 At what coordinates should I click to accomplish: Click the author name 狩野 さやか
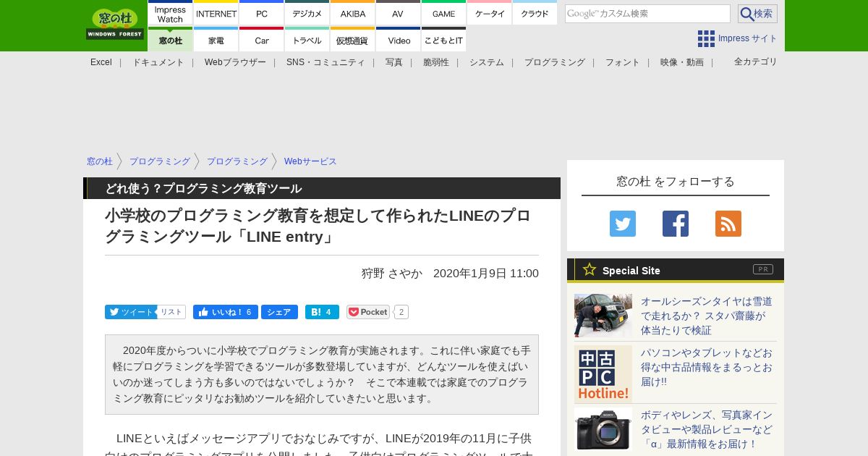pos(392,273)
